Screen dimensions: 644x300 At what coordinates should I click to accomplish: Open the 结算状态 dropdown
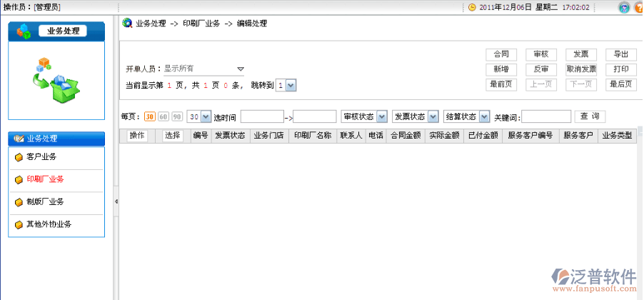pos(484,116)
